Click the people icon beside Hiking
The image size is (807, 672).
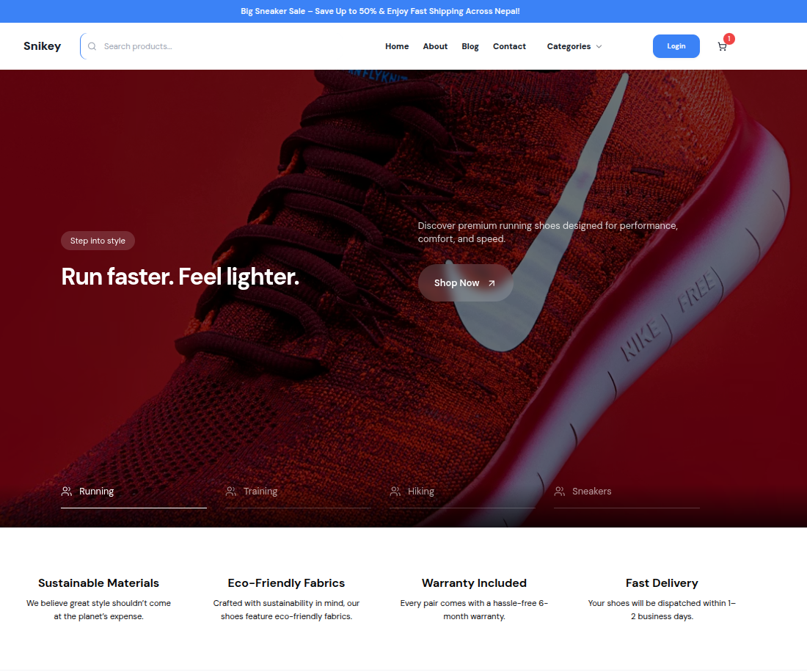[x=395, y=492]
